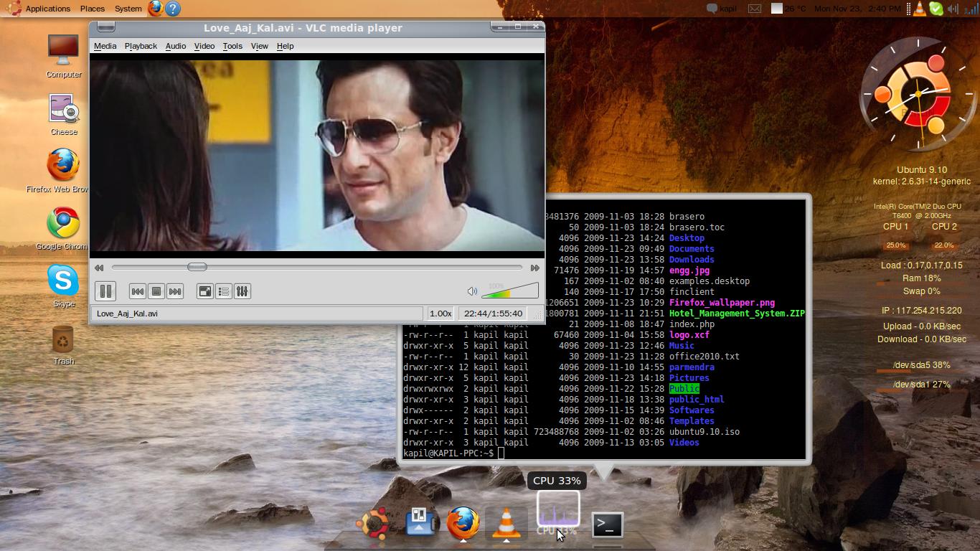Skip to next media in VLC
Image resolution: width=980 pixels, height=551 pixels.
[x=175, y=291]
